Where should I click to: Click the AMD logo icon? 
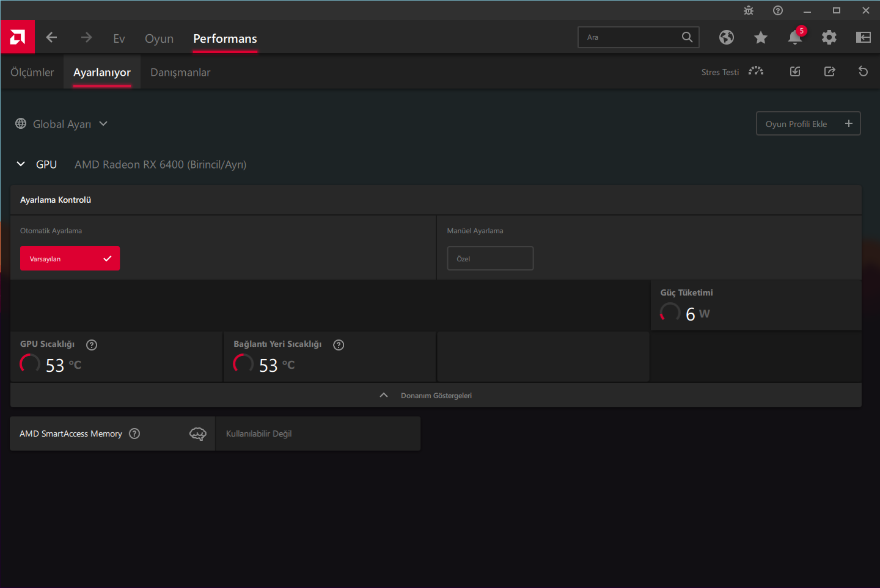18,37
